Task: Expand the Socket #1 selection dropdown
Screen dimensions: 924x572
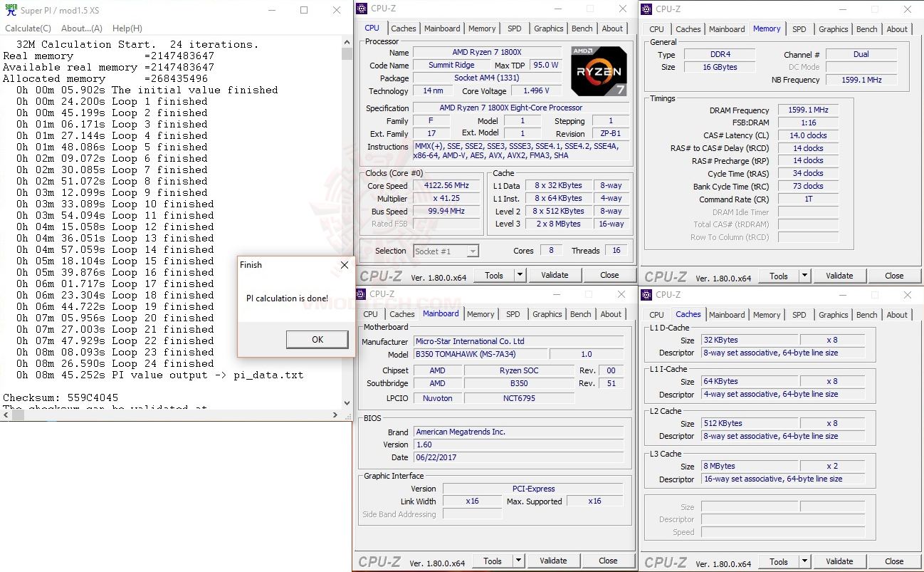Action: [x=473, y=251]
